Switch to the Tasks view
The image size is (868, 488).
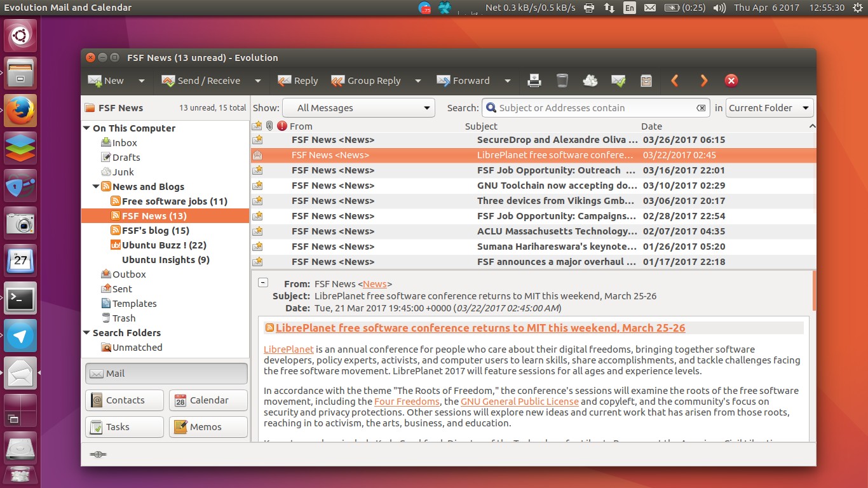[125, 427]
